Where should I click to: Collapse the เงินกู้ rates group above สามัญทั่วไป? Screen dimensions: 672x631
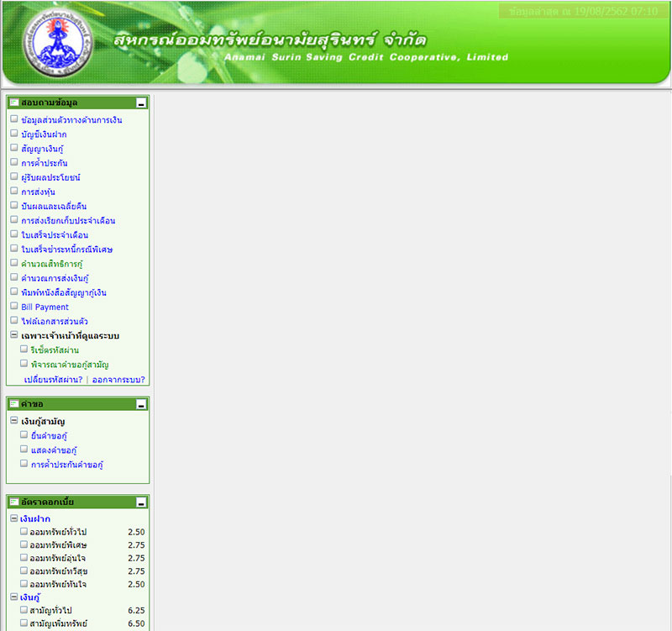(x=14, y=597)
